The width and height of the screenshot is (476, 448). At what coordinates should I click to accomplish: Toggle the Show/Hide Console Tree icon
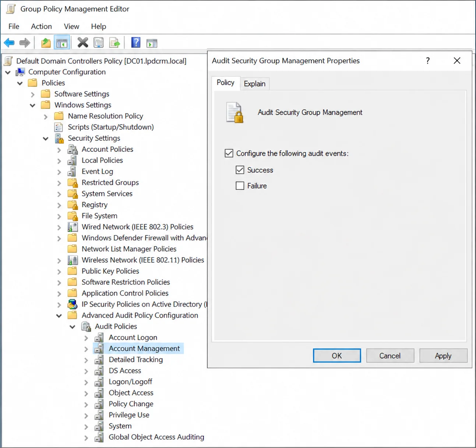pyautogui.click(x=62, y=43)
